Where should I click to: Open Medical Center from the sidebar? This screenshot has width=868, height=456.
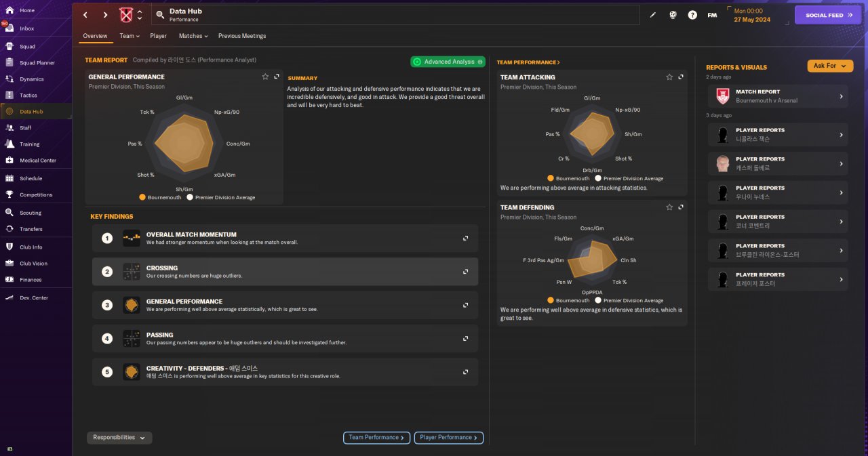37,161
